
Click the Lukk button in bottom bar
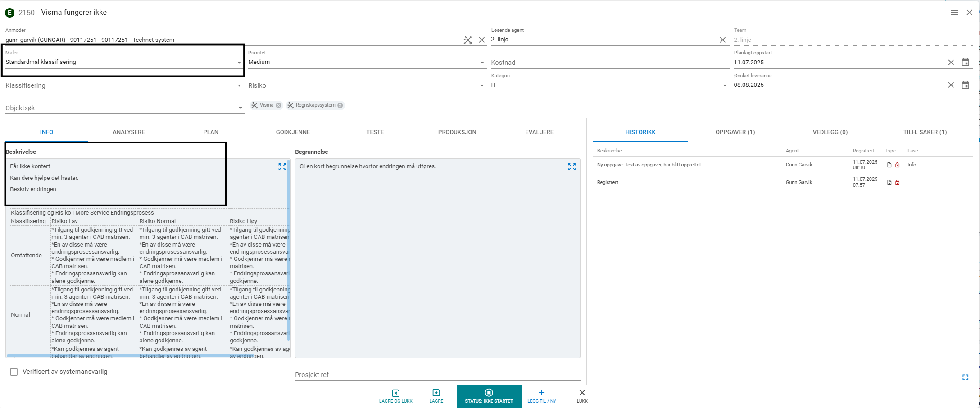pyautogui.click(x=582, y=396)
